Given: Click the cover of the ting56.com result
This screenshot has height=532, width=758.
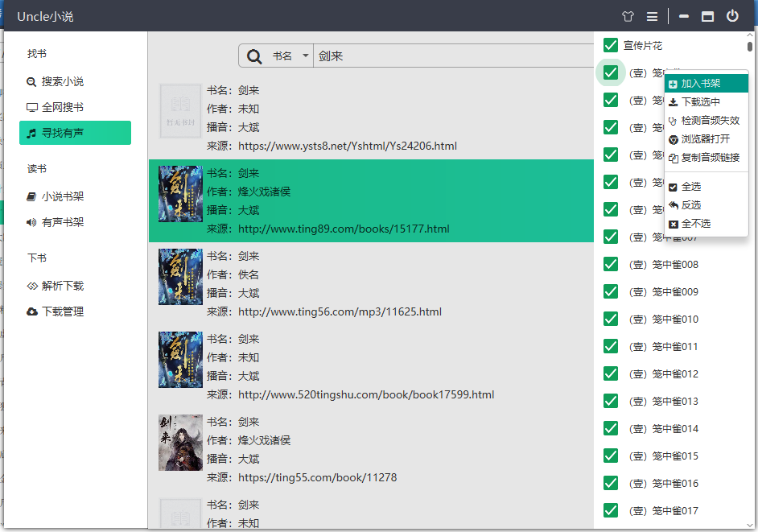Looking at the screenshot, I should (x=180, y=277).
